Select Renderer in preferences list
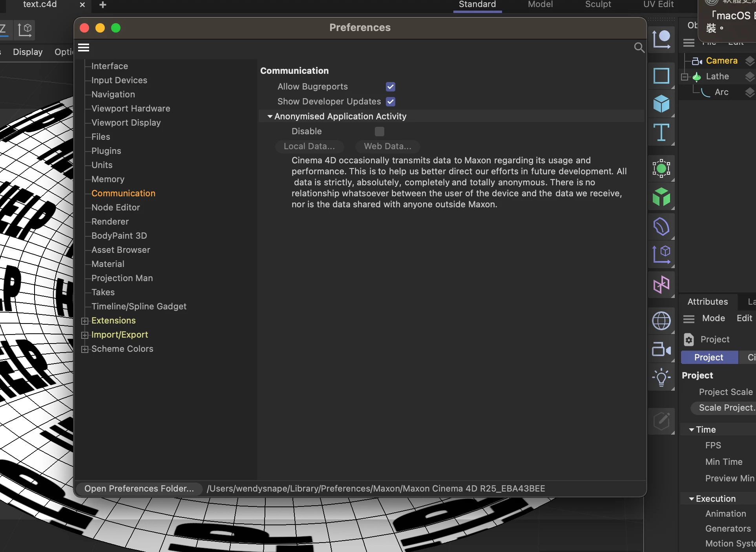This screenshot has height=552, width=756. [x=110, y=222]
